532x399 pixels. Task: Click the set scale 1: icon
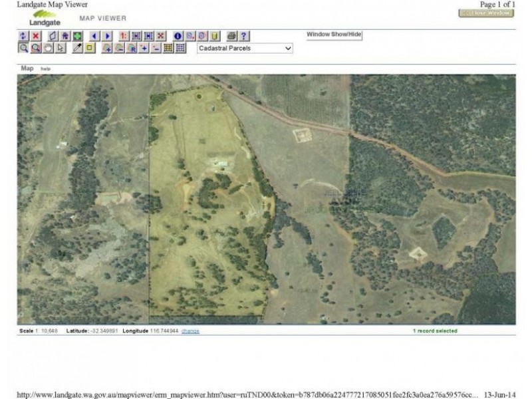(x=124, y=36)
